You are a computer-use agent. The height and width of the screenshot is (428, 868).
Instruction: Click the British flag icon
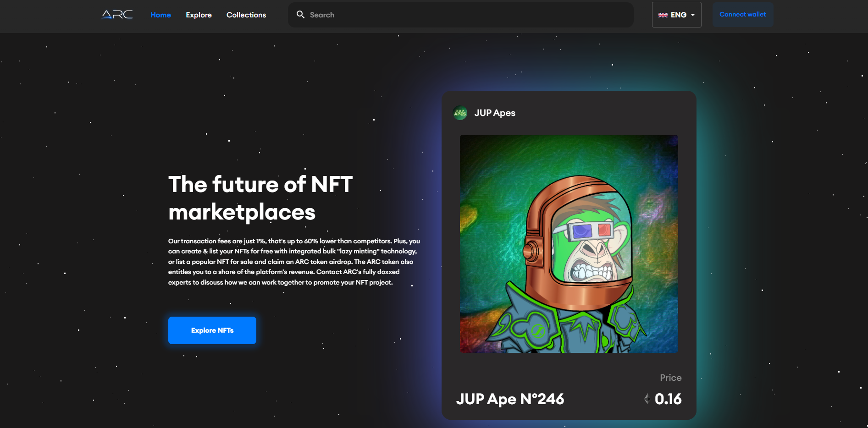click(663, 15)
